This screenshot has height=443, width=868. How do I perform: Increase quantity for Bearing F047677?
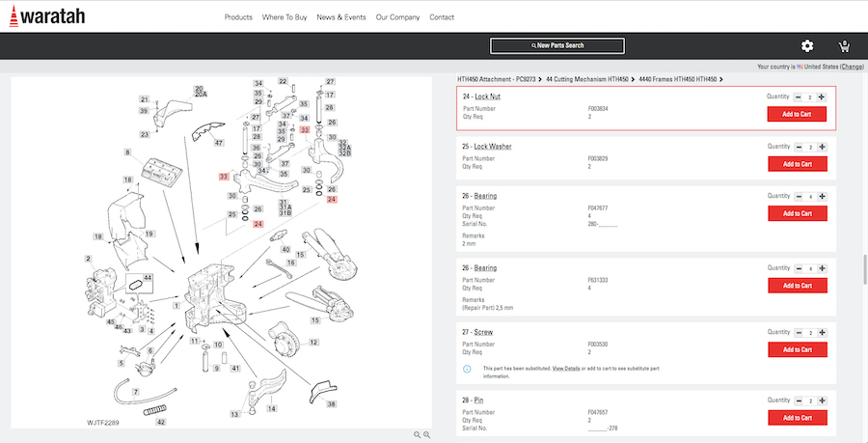pyautogui.click(x=822, y=197)
